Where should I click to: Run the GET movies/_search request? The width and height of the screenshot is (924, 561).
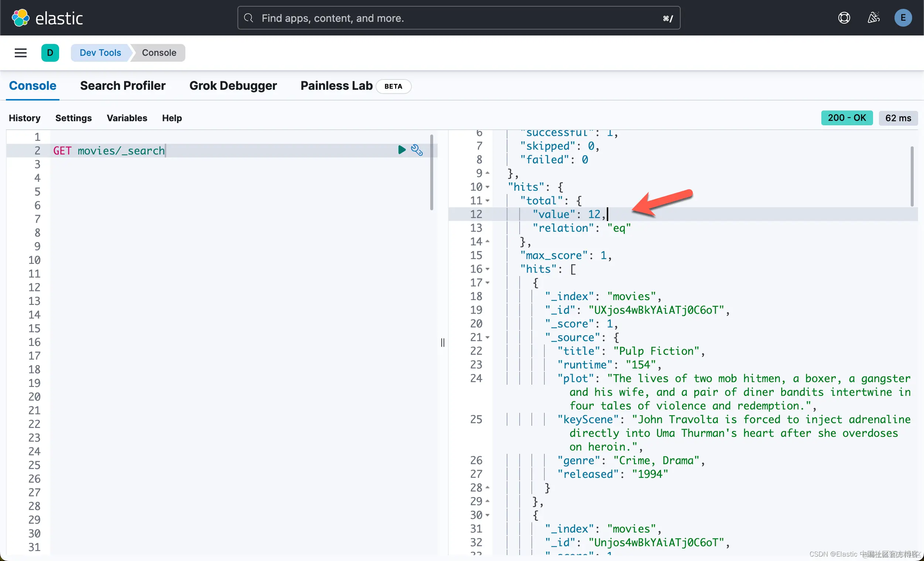[402, 150]
